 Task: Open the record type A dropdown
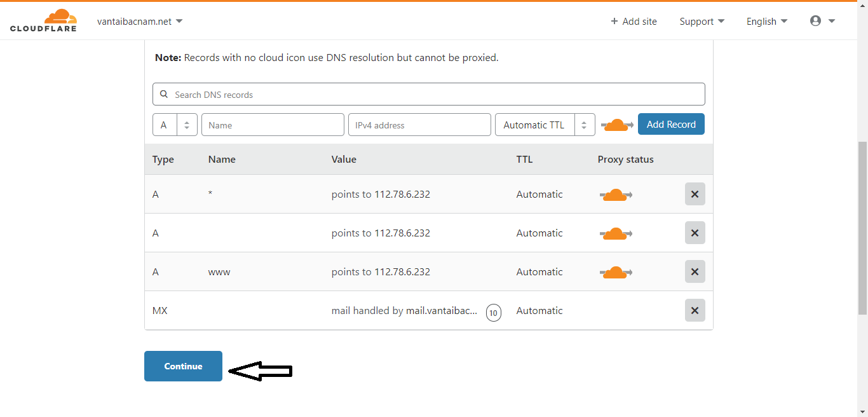[x=175, y=125]
